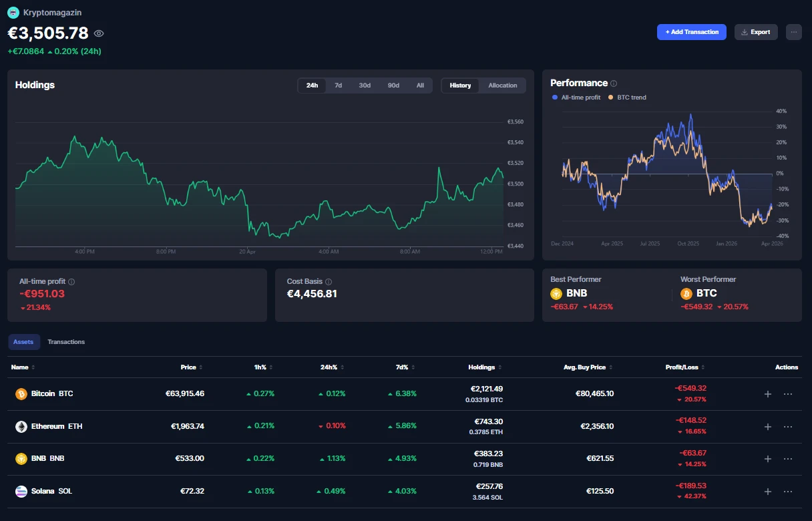Viewport: 812px width, 521px height.
Task: Select the Assets tab
Action: click(x=23, y=342)
